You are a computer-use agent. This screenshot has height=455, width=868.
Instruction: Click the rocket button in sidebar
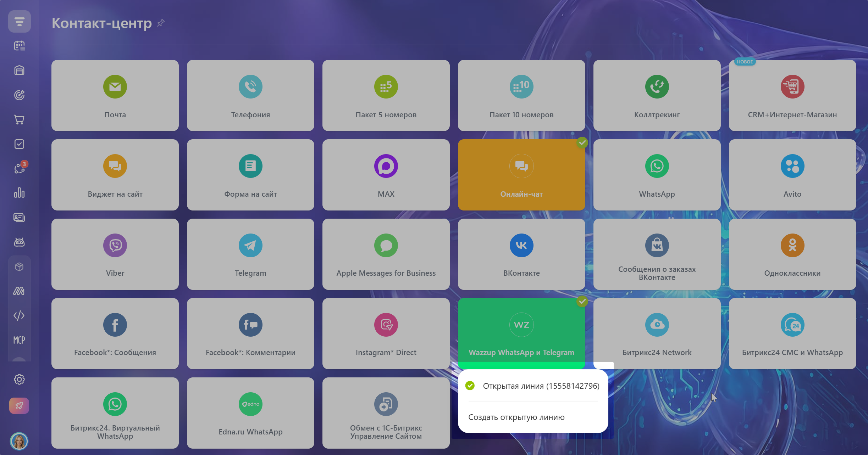[20, 406]
